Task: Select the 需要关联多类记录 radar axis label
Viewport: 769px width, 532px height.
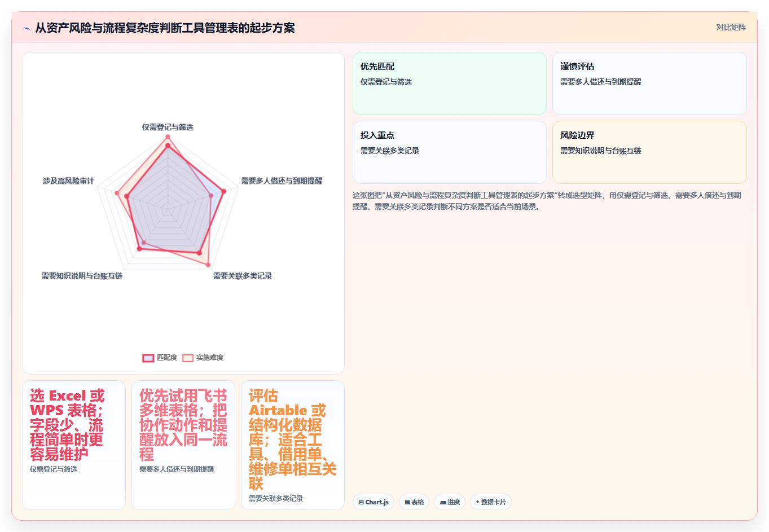Action: 243,276
